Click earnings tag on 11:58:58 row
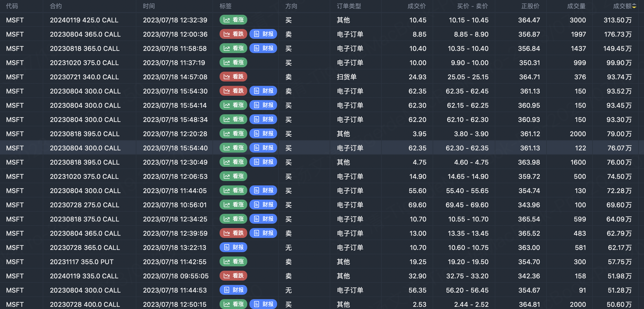 click(263, 48)
